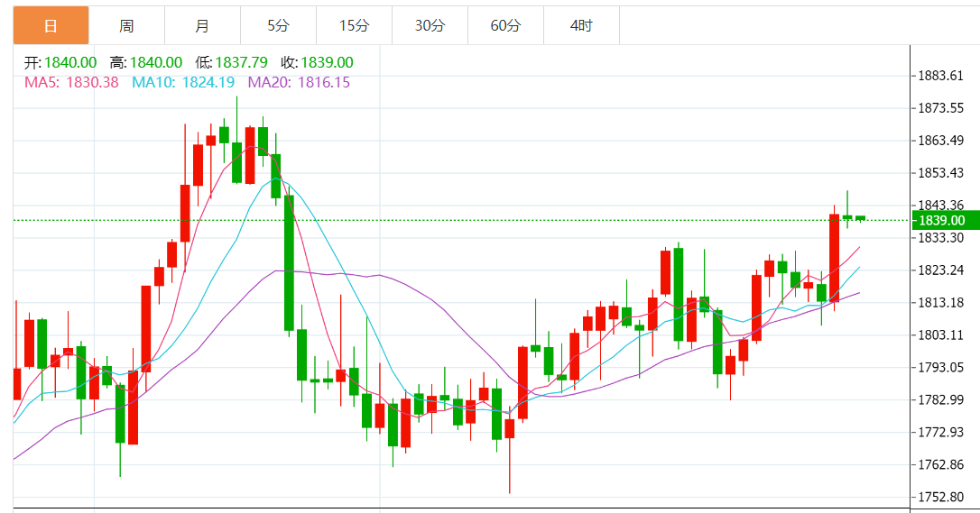
Task: Click the MA5: 1830.38 indicator label
Action: pyautogui.click(x=71, y=82)
